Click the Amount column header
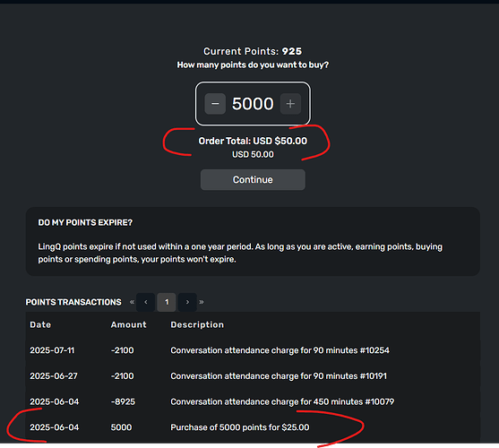Image resolution: width=499 pixels, height=448 pixels. [x=129, y=324]
